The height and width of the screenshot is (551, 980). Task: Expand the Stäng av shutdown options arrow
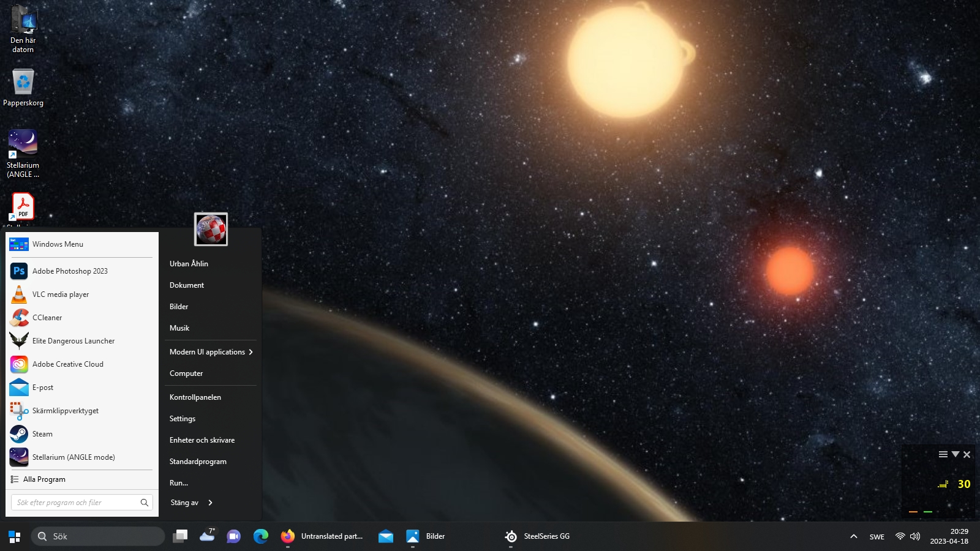[211, 503]
